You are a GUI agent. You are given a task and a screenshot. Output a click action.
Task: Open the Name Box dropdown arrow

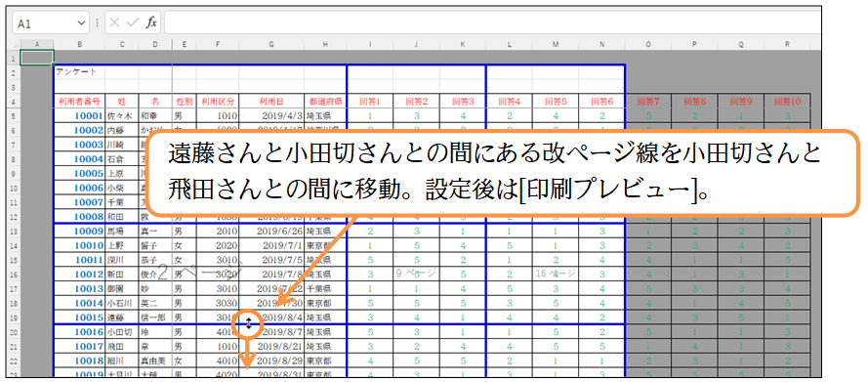[x=81, y=23]
